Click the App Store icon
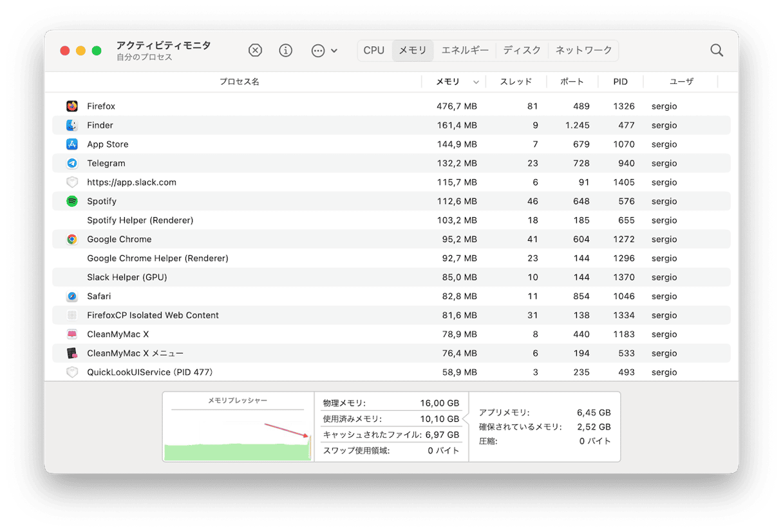The width and height of the screenshot is (783, 532). click(72, 144)
